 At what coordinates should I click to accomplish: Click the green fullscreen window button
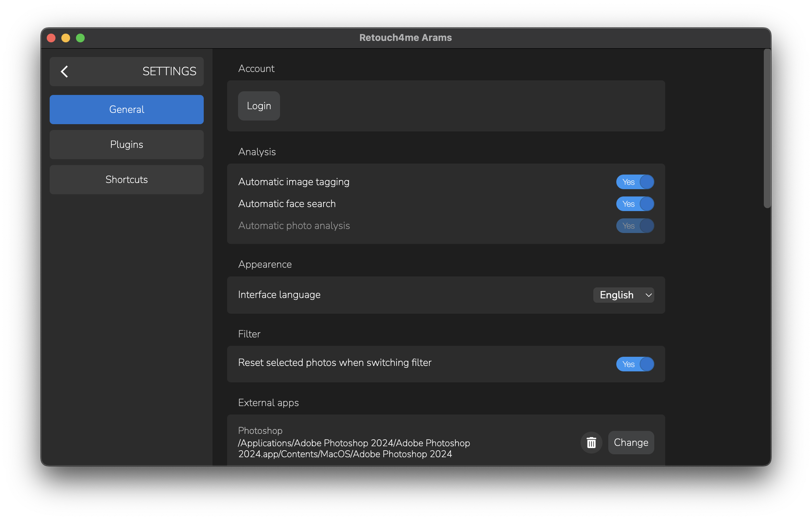[80, 38]
